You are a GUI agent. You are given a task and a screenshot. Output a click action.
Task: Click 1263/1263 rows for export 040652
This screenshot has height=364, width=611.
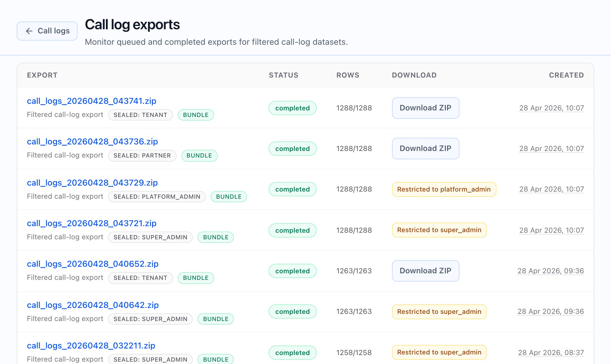[x=354, y=271]
